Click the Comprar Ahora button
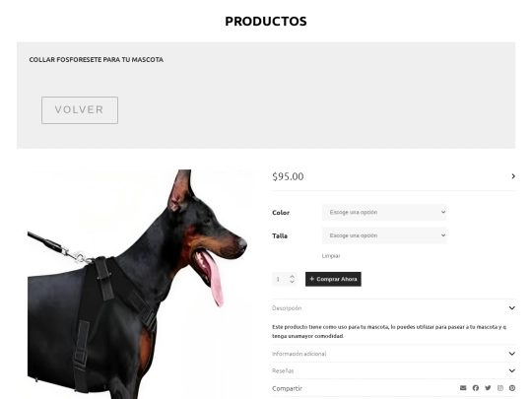Screen dimensions: 532x399 tap(333, 279)
